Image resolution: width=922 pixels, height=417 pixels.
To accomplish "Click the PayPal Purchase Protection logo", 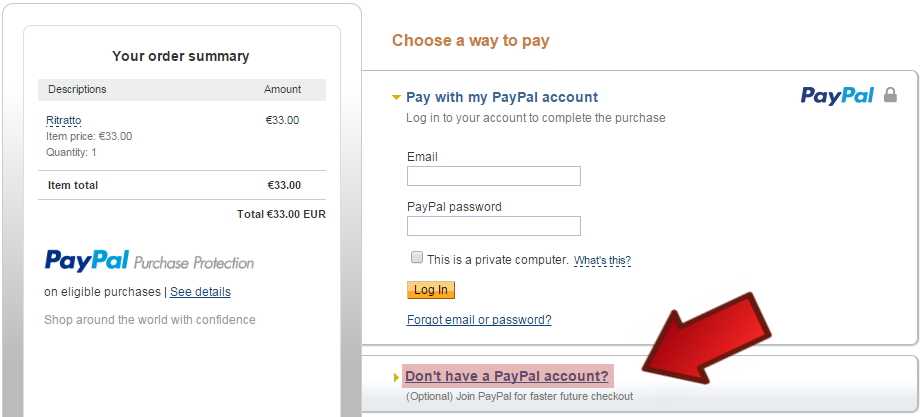I will pos(149,261).
